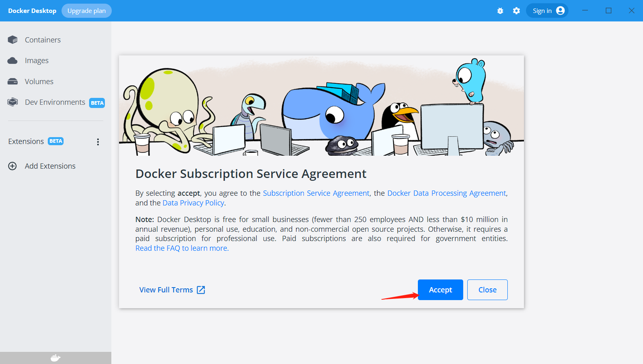Click the Docker Desktop title text
Image resolution: width=643 pixels, height=364 pixels.
[32, 11]
